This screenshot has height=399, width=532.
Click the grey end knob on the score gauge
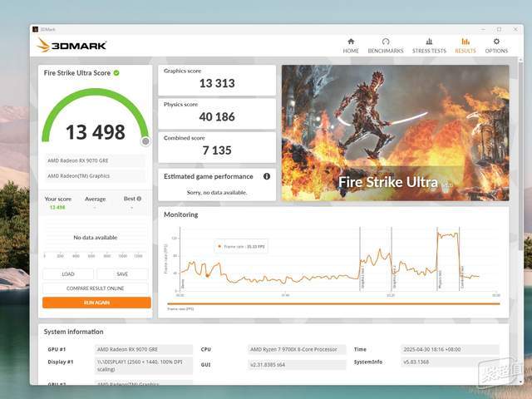[145, 141]
